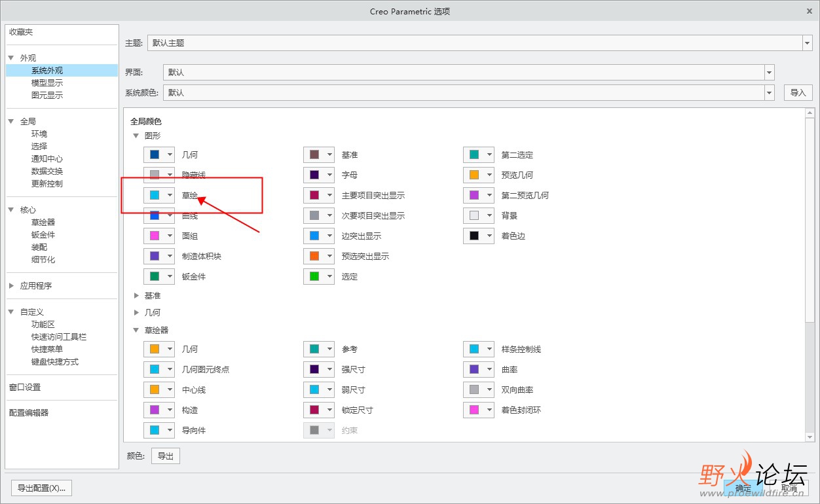Collapse the 自定义 tree group
The width and height of the screenshot is (820, 504).
point(11,312)
